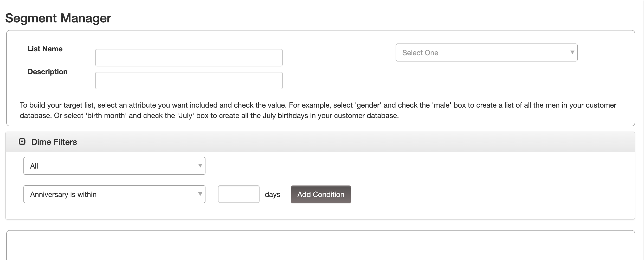Focus the Description text field
644x260 pixels.
click(x=189, y=81)
